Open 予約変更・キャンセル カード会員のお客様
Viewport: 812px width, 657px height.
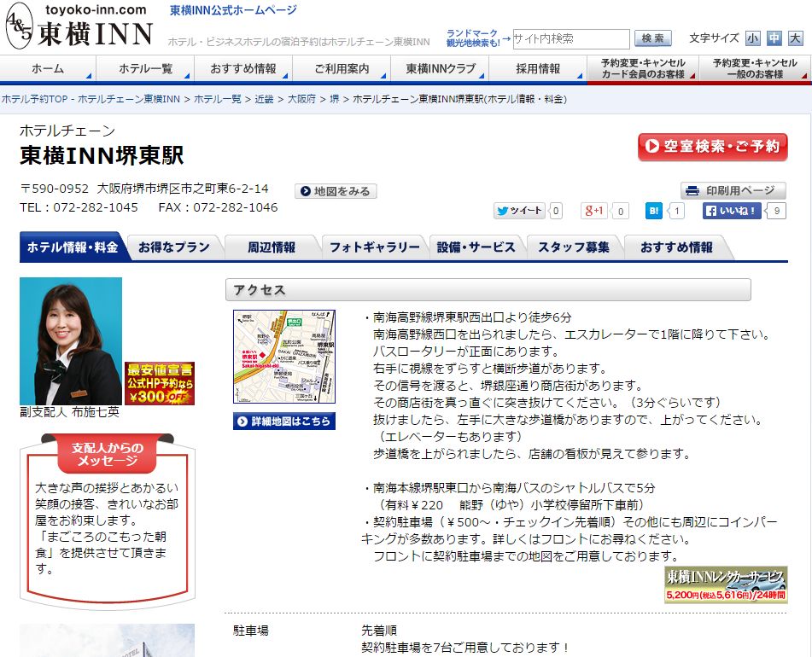pyautogui.click(x=643, y=69)
